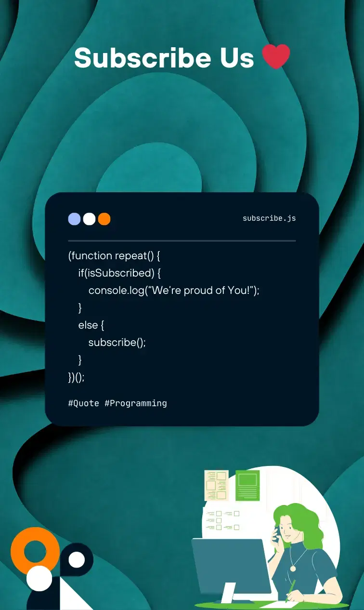Click the orange dot in code window header
Screen dimensions: 364x610
[104, 219]
